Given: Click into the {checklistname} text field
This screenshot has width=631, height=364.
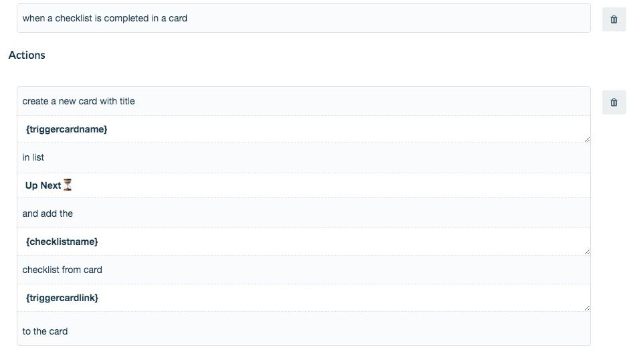Looking at the screenshot, I should 303,242.
